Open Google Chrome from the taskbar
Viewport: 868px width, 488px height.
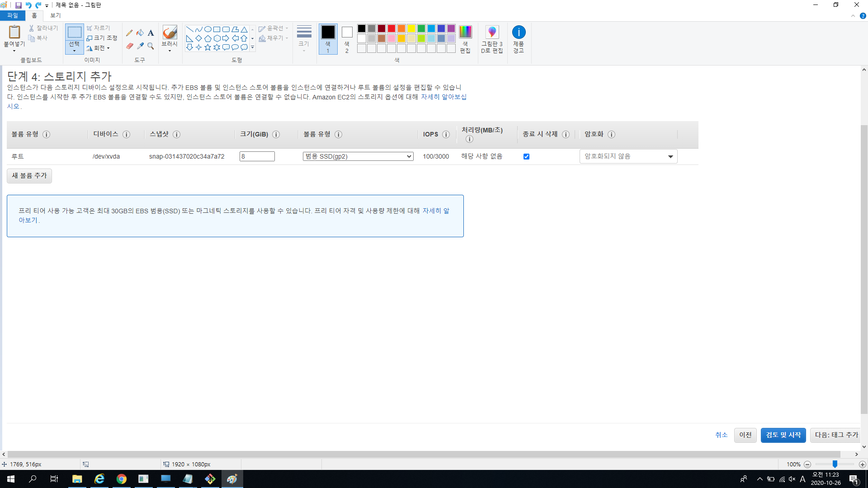click(x=121, y=479)
